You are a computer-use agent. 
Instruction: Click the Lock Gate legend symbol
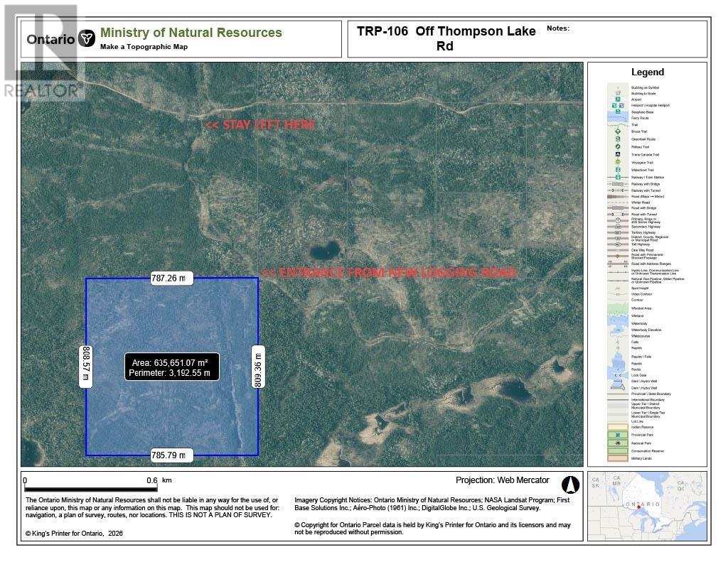618,375
